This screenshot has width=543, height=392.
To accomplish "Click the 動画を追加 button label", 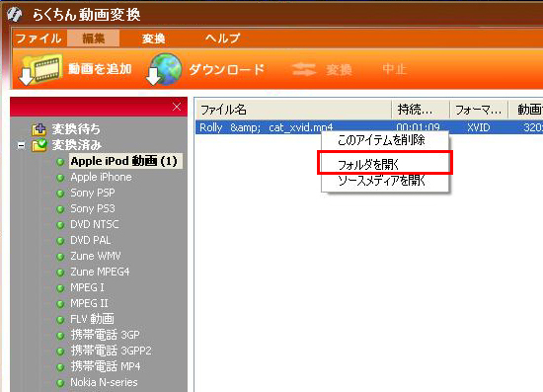I will 100,69.
